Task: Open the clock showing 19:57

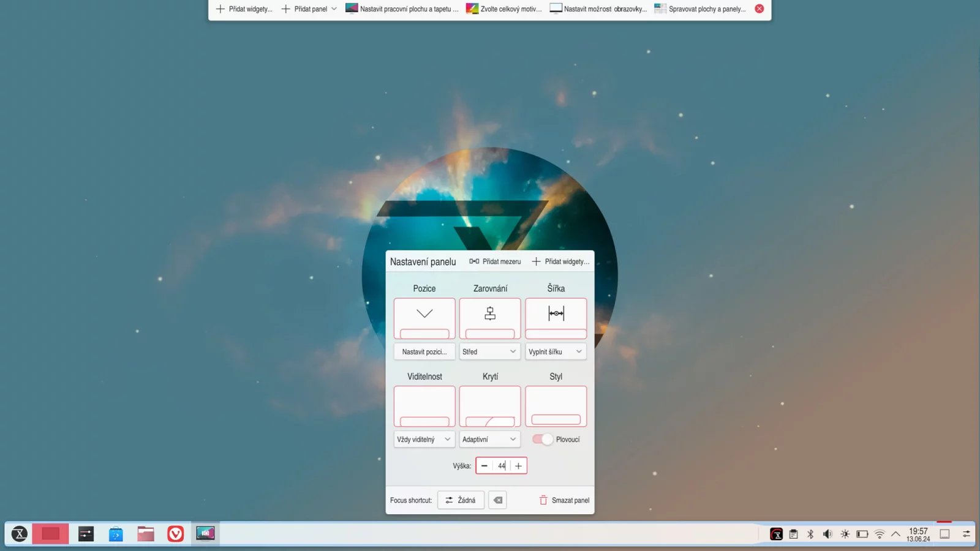Action: (918, 534)
